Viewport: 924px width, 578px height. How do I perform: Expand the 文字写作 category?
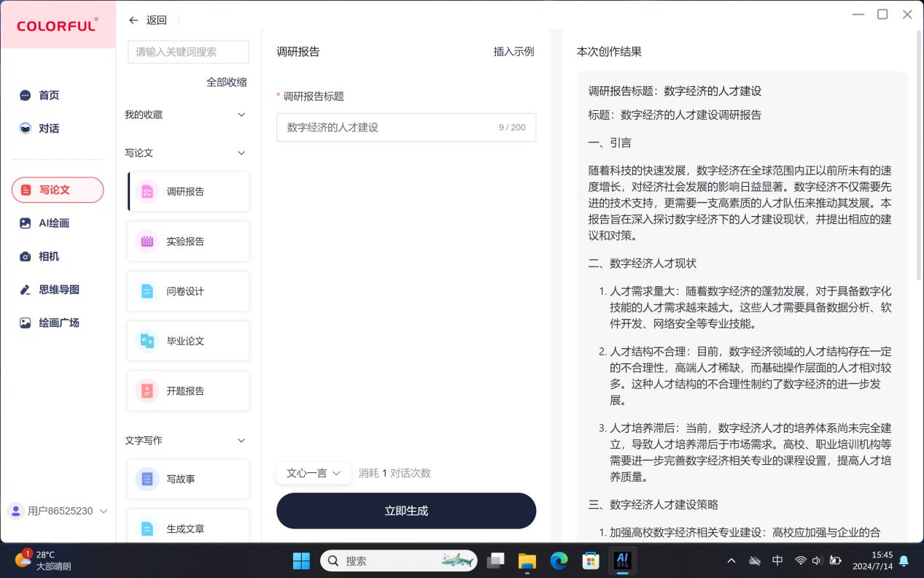(x=241, y=440)
